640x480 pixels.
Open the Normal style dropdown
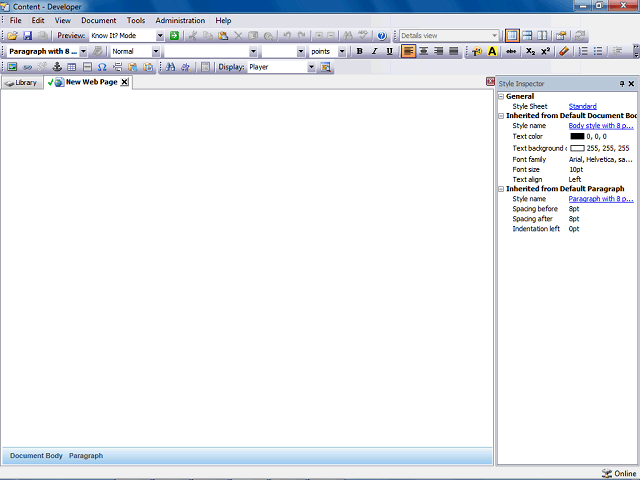click(x=156, y=51)
